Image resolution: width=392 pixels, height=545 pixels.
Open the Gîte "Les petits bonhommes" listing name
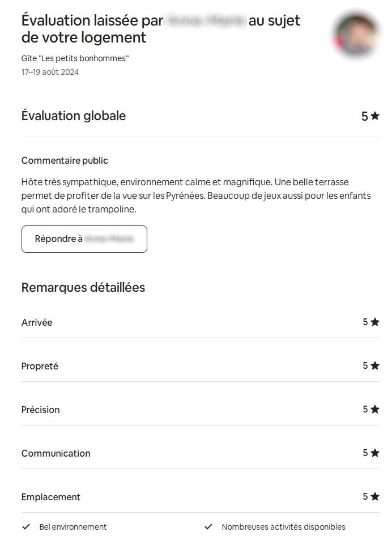tap(75, 58)
